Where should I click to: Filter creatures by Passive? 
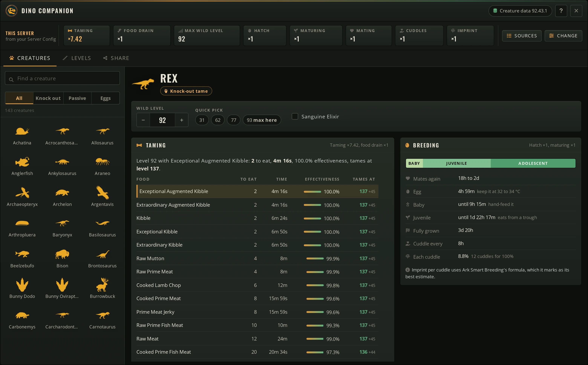pos(77,98)
